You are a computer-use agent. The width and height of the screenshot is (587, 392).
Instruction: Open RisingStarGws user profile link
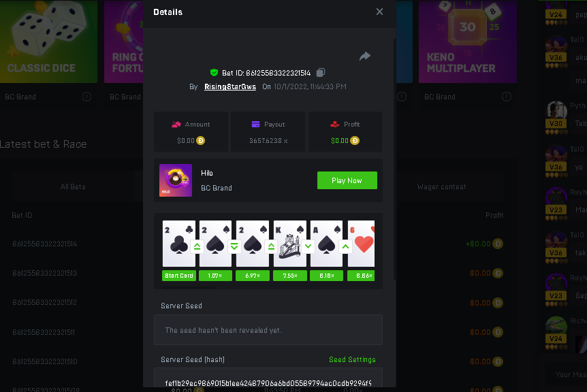point(230,87)
